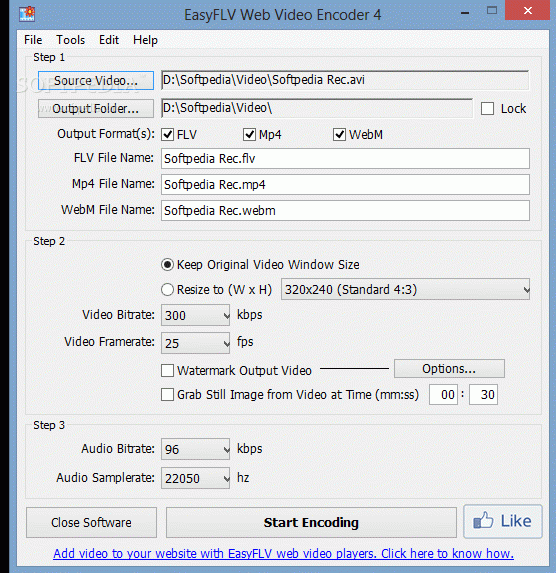Open the EasyFLV web video players link
556x573 pixels.
(283, 554)
